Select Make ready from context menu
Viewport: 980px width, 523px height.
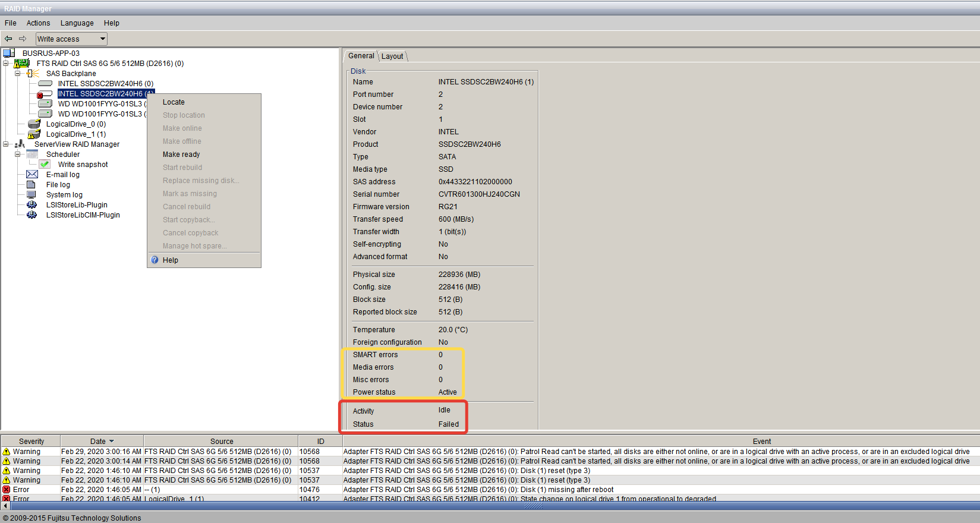click(x=181, y=155)
